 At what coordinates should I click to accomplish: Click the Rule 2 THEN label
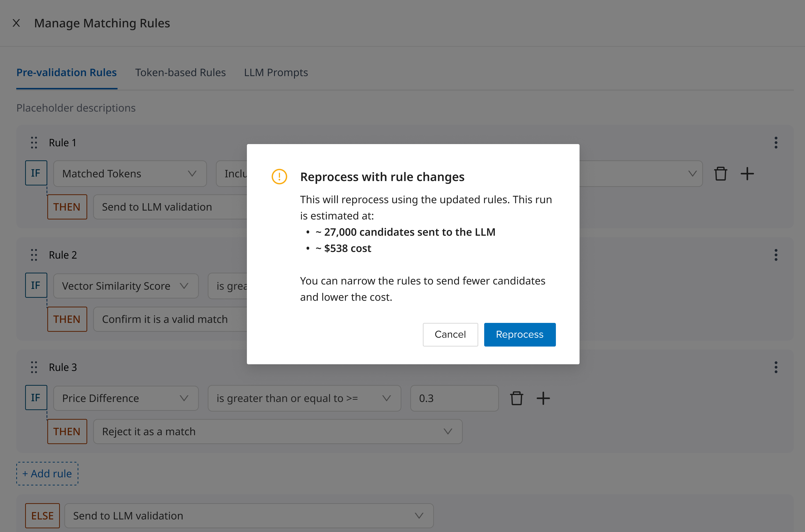pos(67,319)
